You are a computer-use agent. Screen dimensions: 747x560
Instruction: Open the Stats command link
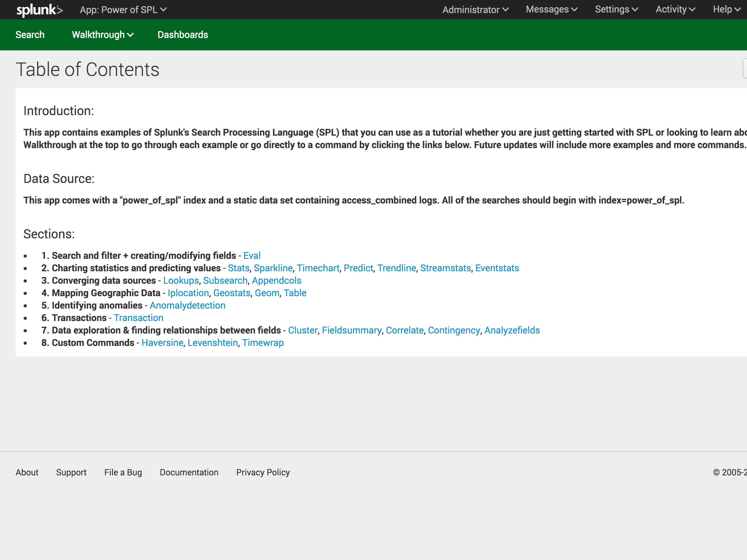tap(239, 268)
